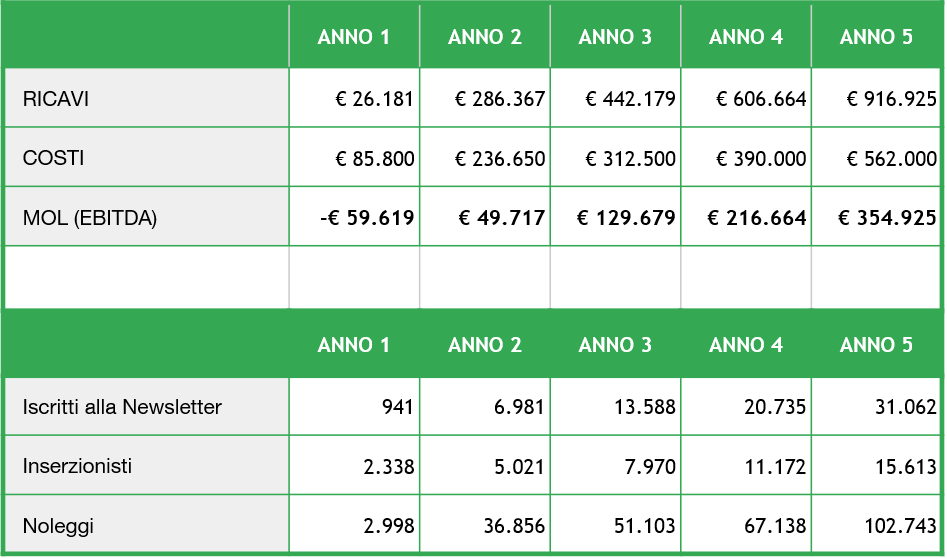
Task: Select the 7.970 Inserzionisti cell
Action: coord(615,465)
